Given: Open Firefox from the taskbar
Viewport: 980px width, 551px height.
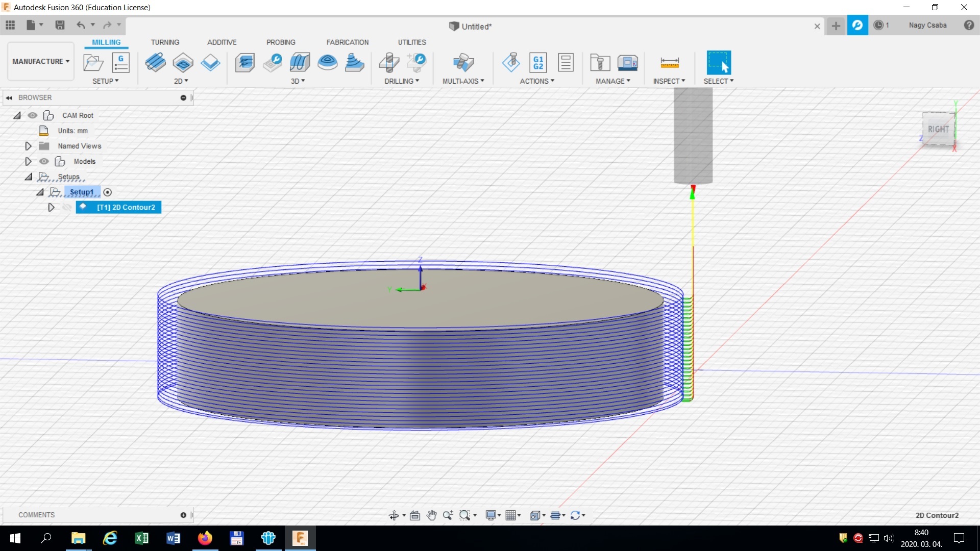Looking at the screenshot, I should (x=205, y=538).
